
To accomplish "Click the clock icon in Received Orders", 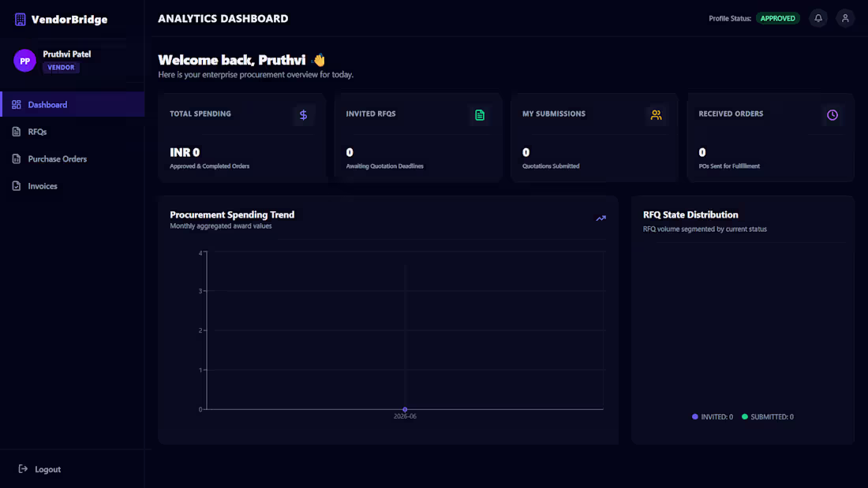I will coord(832,115).
